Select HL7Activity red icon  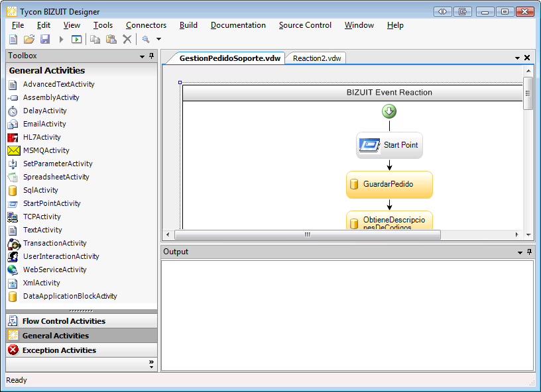click(13, 138)
